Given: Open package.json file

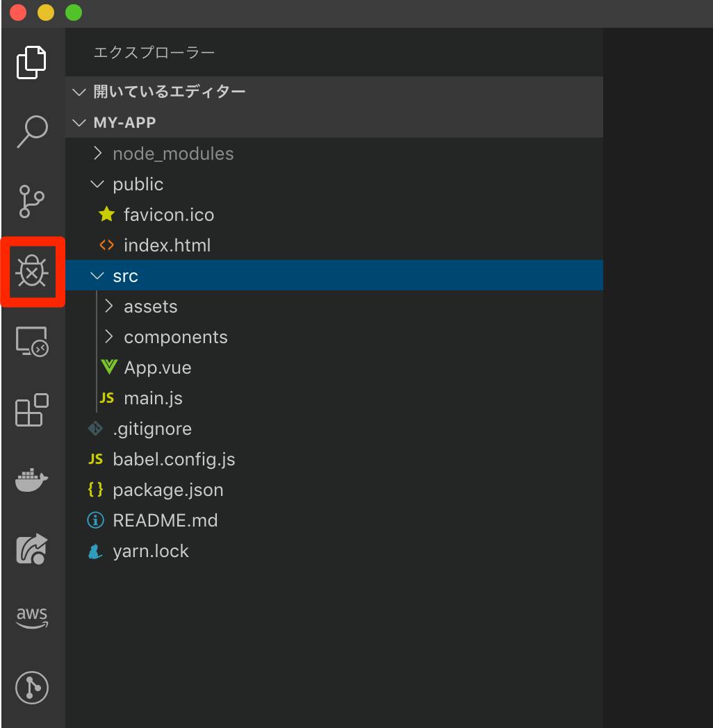Looking at the screenshot, I should (x=168, y=490).
